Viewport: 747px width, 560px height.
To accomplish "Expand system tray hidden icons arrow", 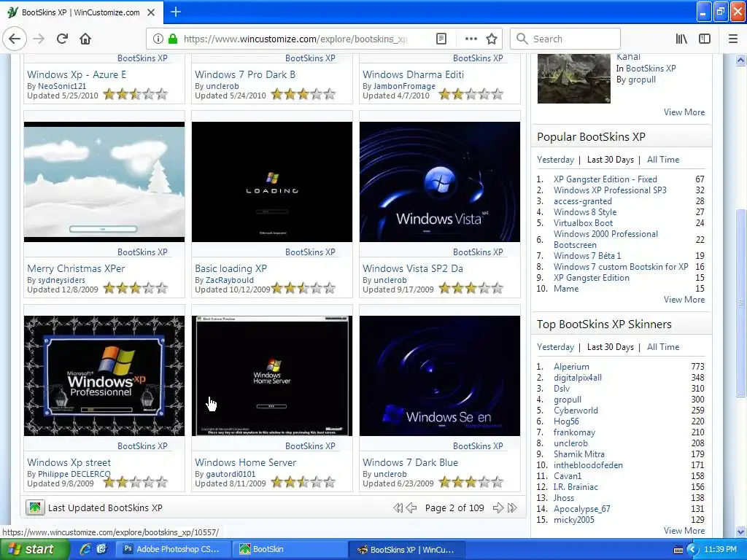I will [x=692, y=550].
